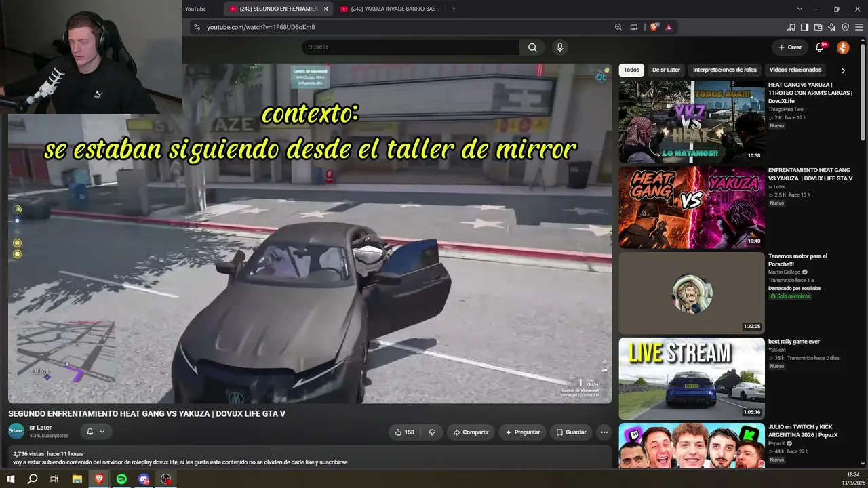
Task: Open the tab search chevron in title bar
Action: click(800, 9)
